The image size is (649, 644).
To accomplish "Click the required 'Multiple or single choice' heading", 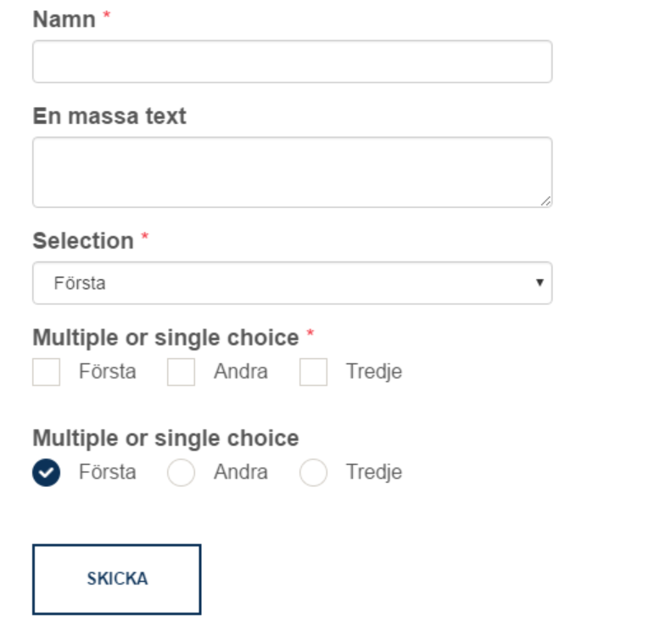I will pyautogui.click(x=165, y=338).
